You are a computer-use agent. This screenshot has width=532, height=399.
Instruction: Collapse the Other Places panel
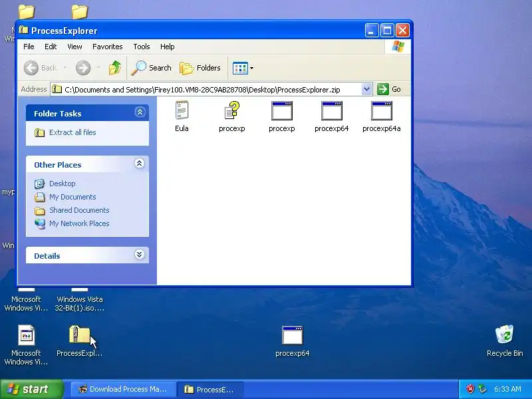pos(139,164)
